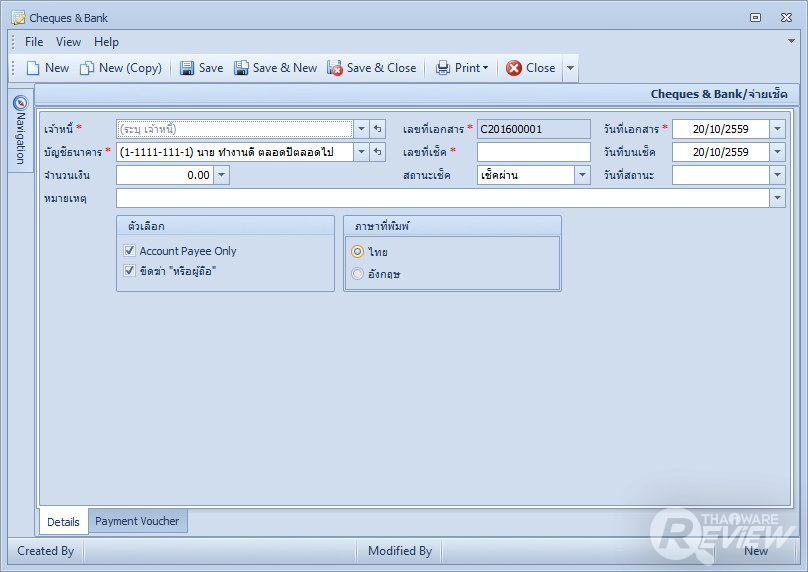
Task: Click the ภาษาที่พิมพ์ group header
Action: click(452, 226)
